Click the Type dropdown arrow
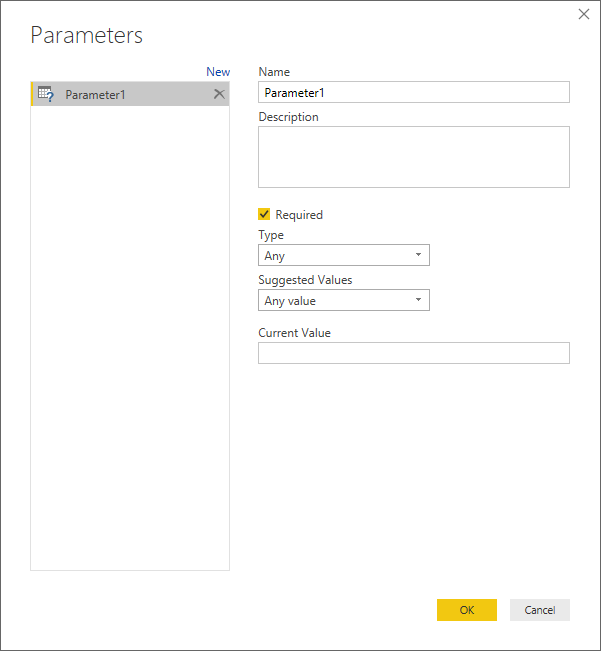Image resolution: width=601 pixels, height=651 pixels. click(x=418, y=256)
